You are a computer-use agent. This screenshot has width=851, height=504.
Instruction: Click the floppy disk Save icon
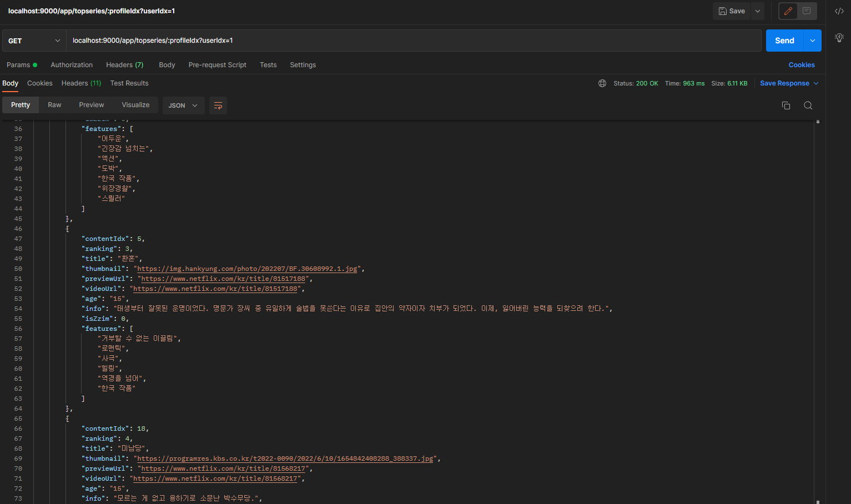pyautogui.click(x=732, y=11)
